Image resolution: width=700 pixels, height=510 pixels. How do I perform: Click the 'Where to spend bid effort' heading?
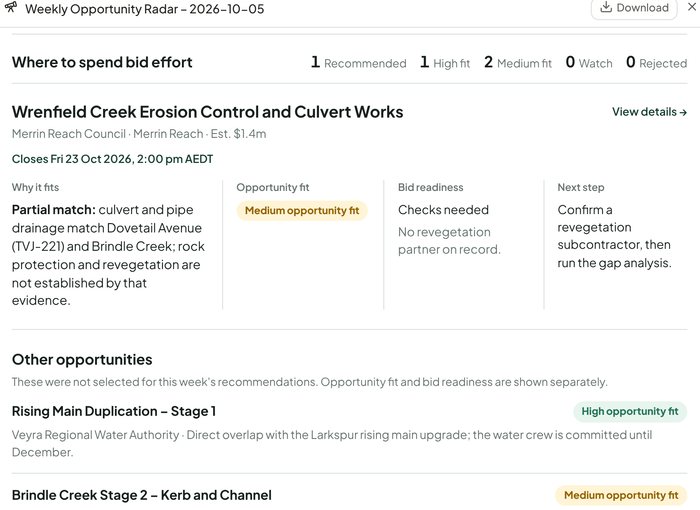pyautogui.click(x=102, y=62)
